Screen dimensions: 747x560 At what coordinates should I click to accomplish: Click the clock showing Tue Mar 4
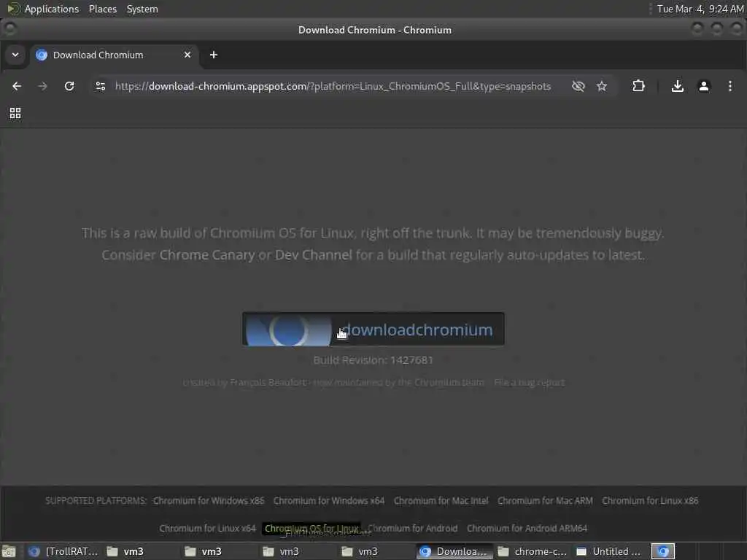click(700, 9)
